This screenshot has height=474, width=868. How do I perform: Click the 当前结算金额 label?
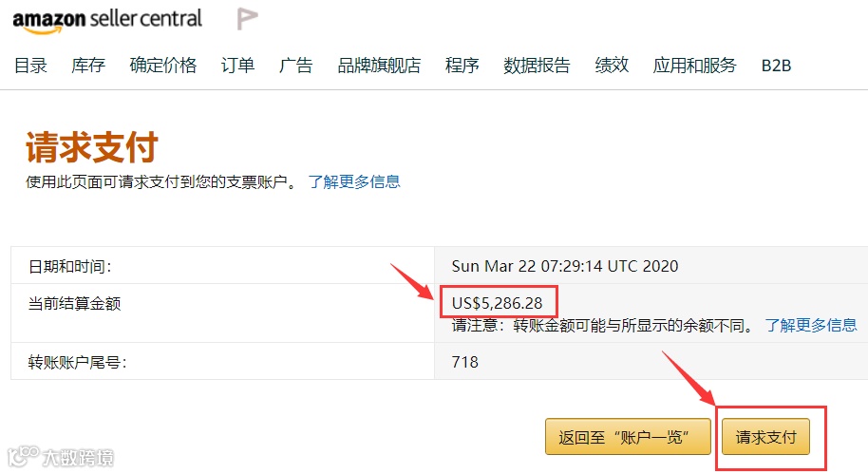coord(74,303)
